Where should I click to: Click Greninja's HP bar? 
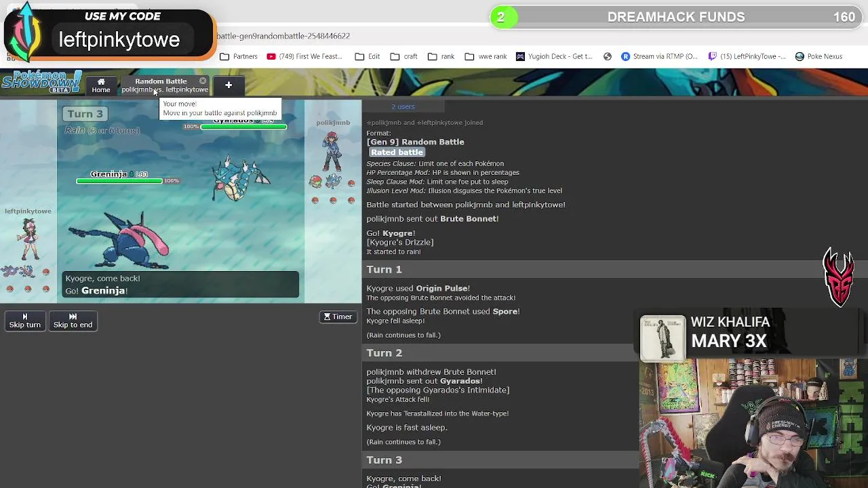point(119,181)
